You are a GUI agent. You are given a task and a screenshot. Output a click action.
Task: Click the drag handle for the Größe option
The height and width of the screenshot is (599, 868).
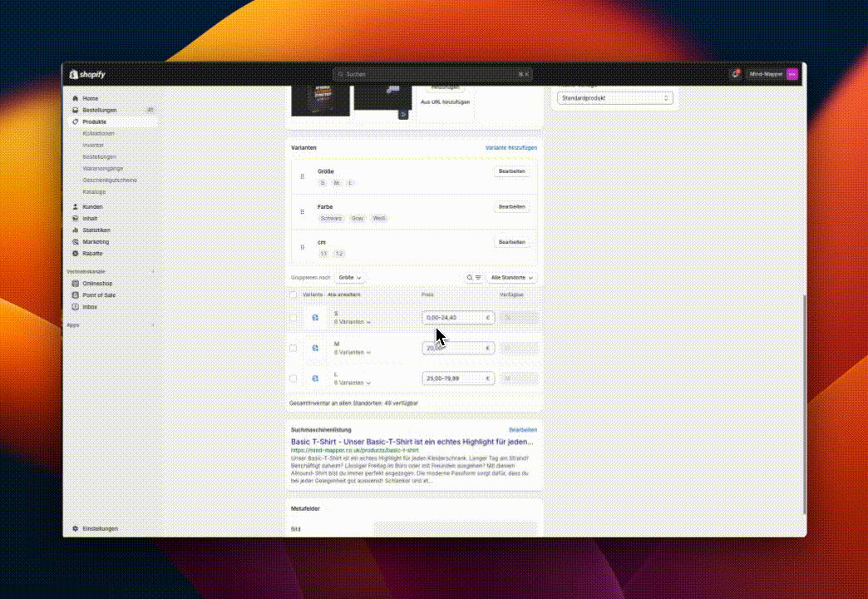tap(303, 176)
